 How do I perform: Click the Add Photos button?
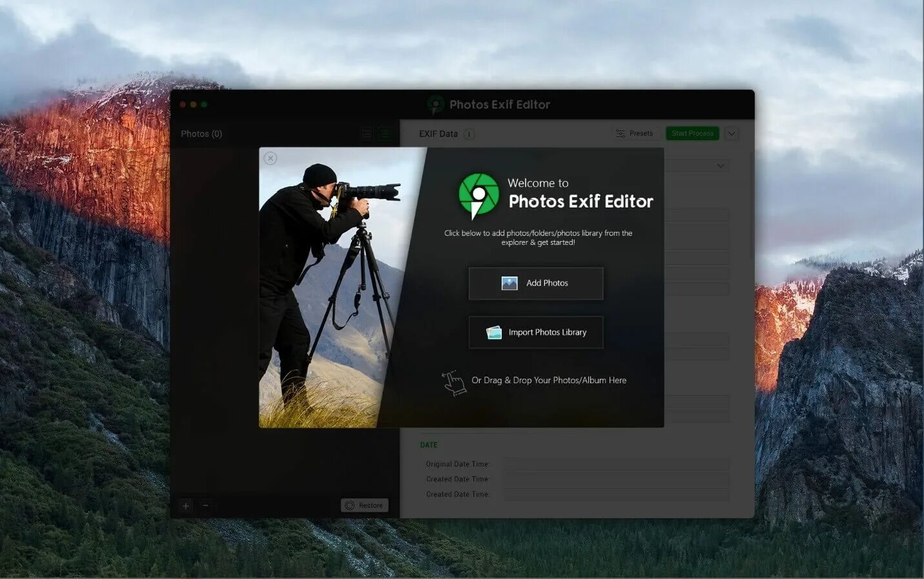[536, 283]
